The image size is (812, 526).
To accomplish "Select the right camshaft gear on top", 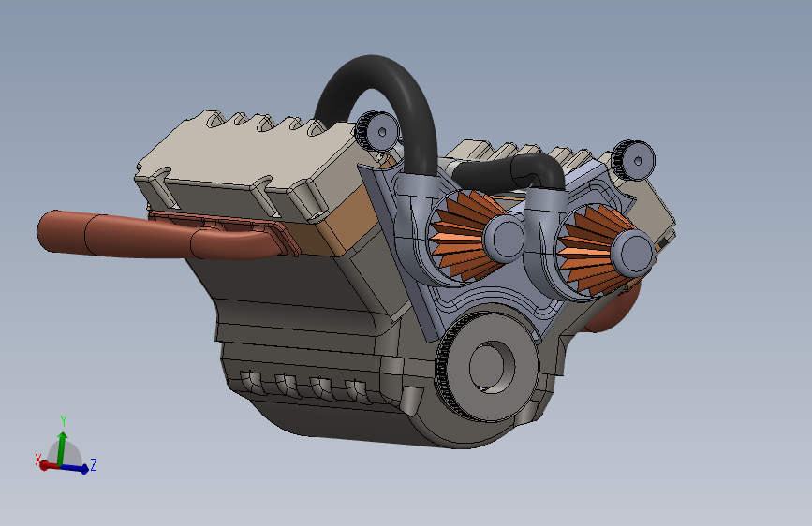I will pyautogui.click(x=633, y=160).
